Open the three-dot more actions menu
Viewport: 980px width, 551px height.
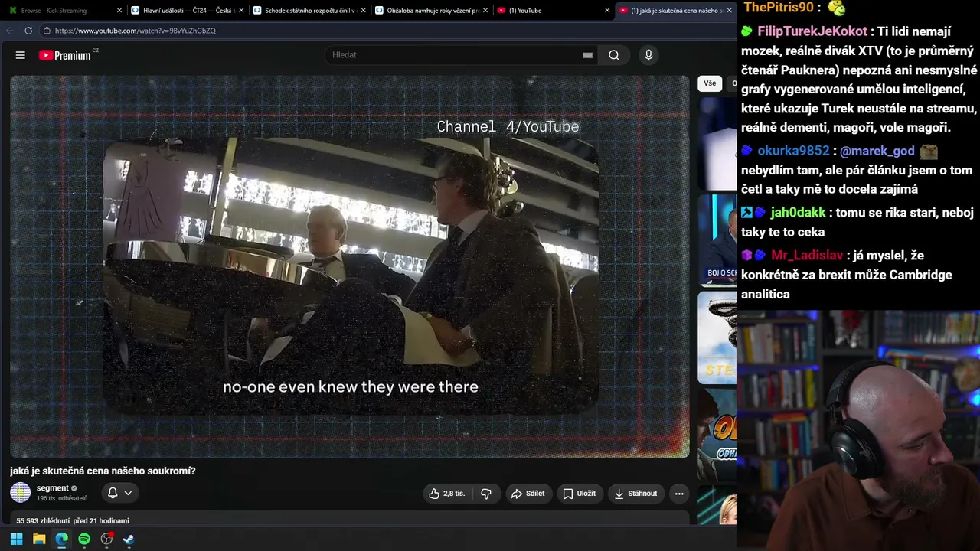(679, 494)
